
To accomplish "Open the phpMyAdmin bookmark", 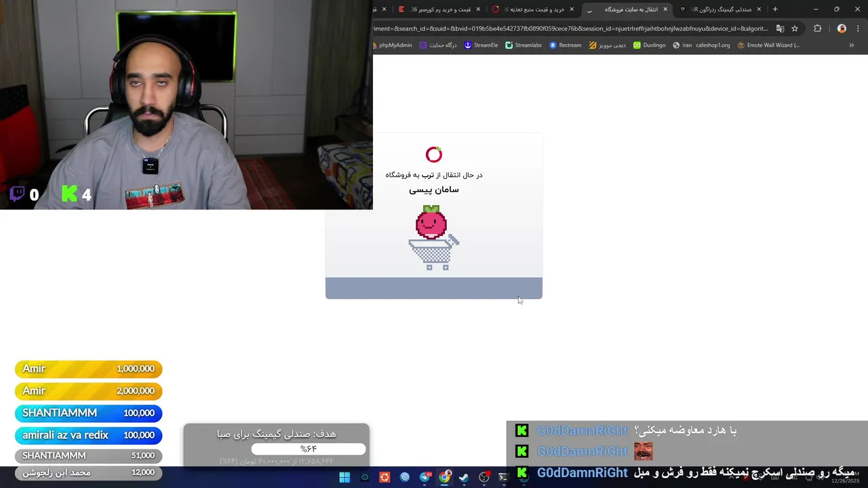I will pos(393,45).
